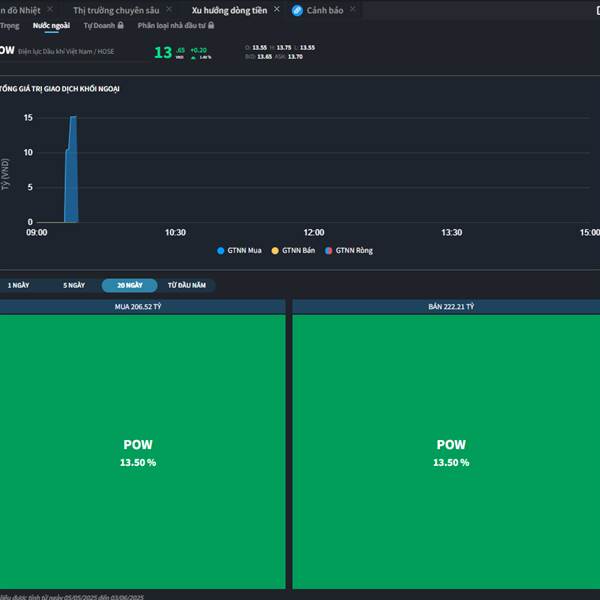This screenshot has width=600, height=600.
Task: Click the red-blue GTNN Ròng legend dot
Action: point(328,251)
